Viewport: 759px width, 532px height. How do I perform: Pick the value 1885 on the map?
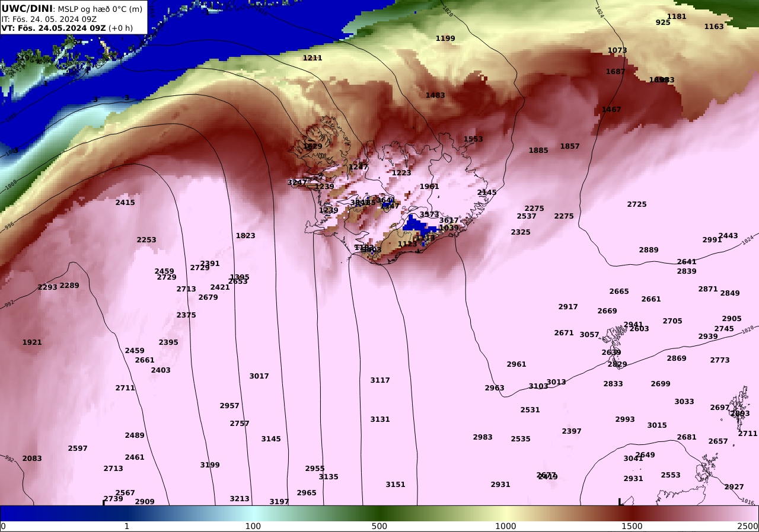click(538, 150)
